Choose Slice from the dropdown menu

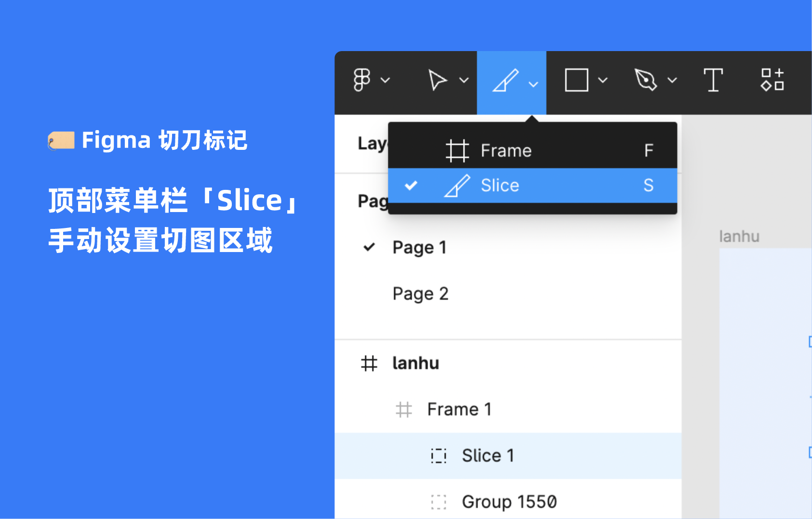[500, 186]
